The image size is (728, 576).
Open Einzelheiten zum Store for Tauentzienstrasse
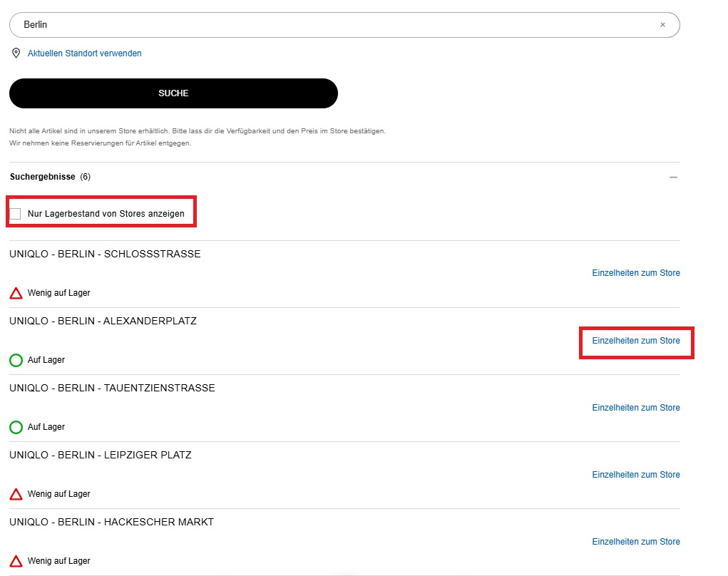tap(635, 408)
